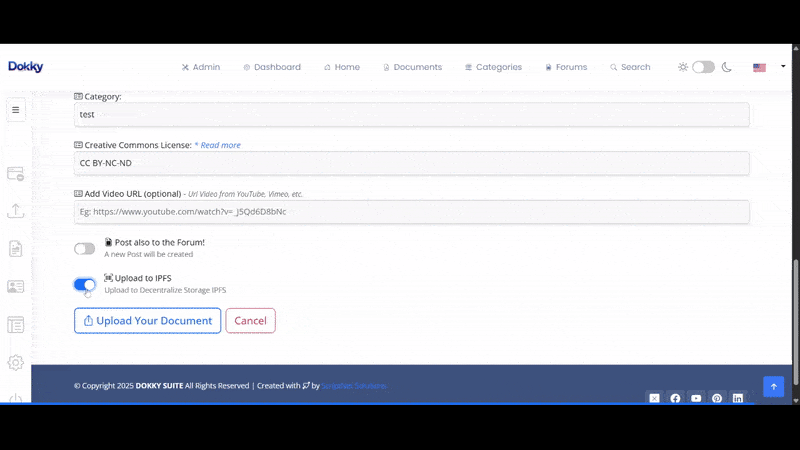
Task: Open the settings gear in the sidebar
Action: pos(15,362)
